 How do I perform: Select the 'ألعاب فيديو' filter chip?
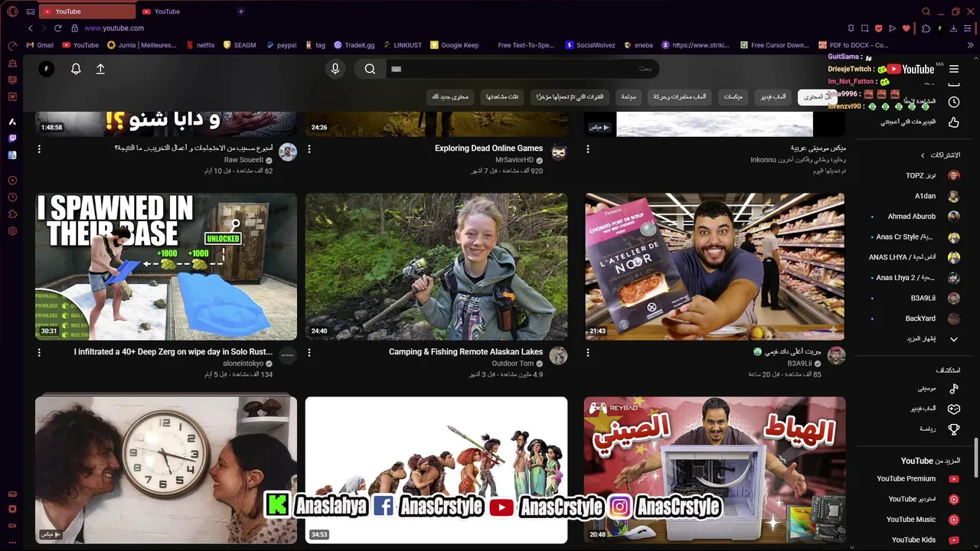click(x=773, y=97)
